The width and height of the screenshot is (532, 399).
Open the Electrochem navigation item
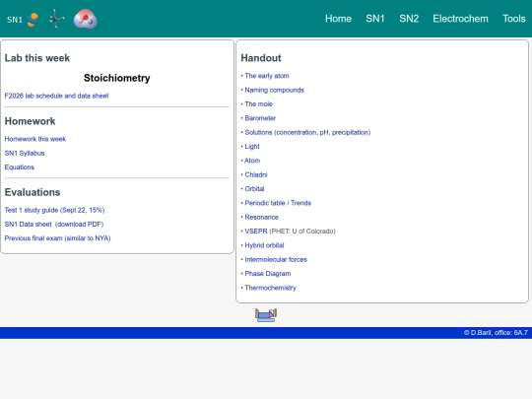(x=460, y=19)
